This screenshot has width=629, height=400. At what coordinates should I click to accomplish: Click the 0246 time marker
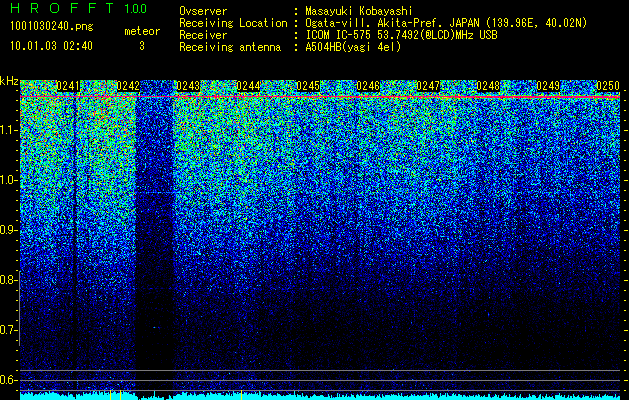pyautogui.click(x=368, y=86)
